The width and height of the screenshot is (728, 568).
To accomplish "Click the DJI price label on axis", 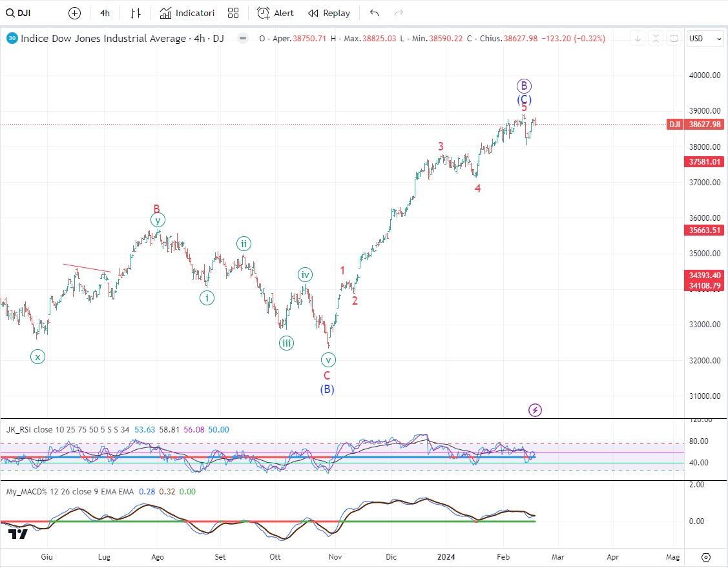I will point(674,125).
